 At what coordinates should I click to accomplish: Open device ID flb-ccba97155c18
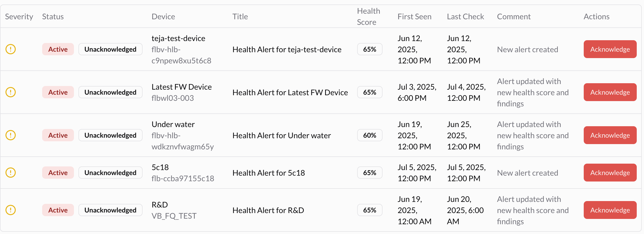pos(183,178)
